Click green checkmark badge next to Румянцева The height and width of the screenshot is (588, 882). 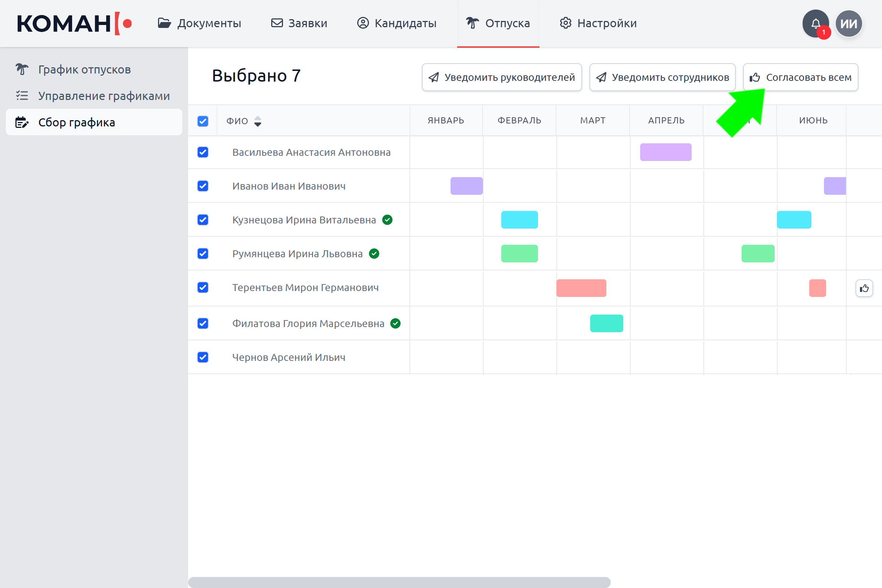coord(374,254)
